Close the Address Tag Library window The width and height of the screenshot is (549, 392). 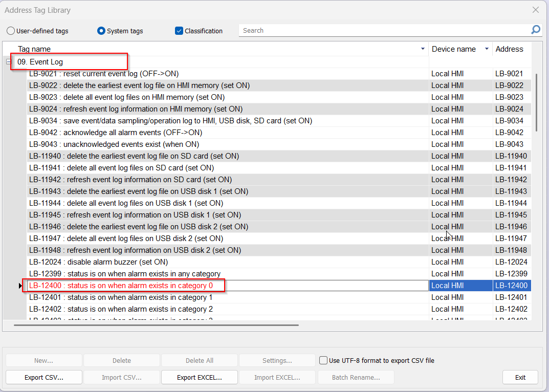point(535,10)
